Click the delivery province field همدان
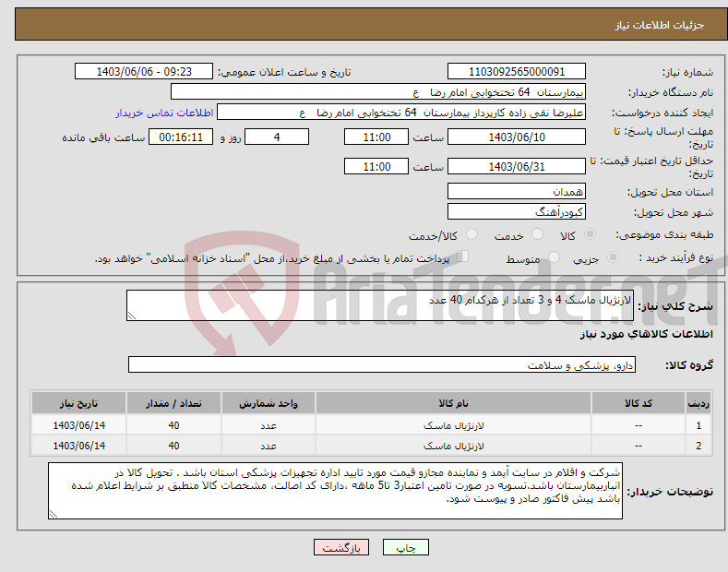728x572 pixels. [517, 191]
